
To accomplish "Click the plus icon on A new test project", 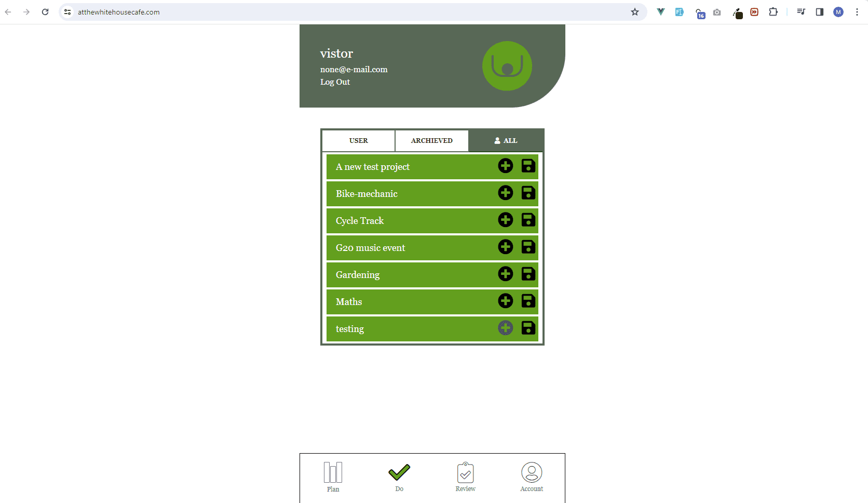I will (505, 166).
